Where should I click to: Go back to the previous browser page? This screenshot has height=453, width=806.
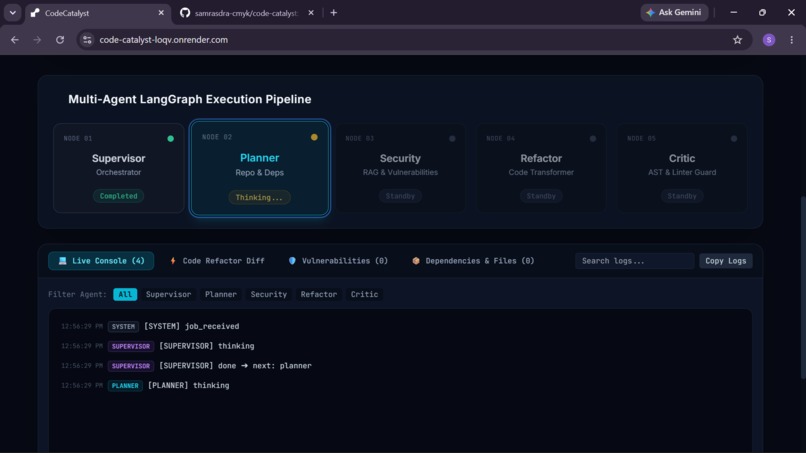[x=14, y=40]
